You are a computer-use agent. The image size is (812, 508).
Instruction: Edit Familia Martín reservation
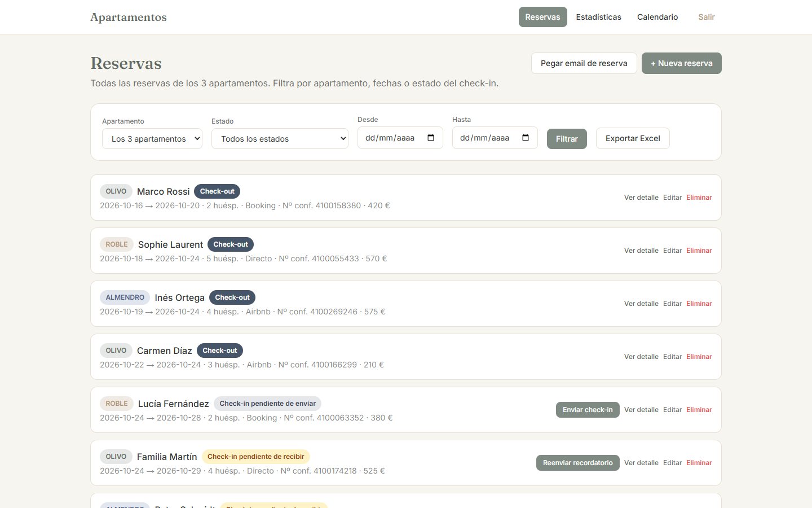tap(672, 463)
